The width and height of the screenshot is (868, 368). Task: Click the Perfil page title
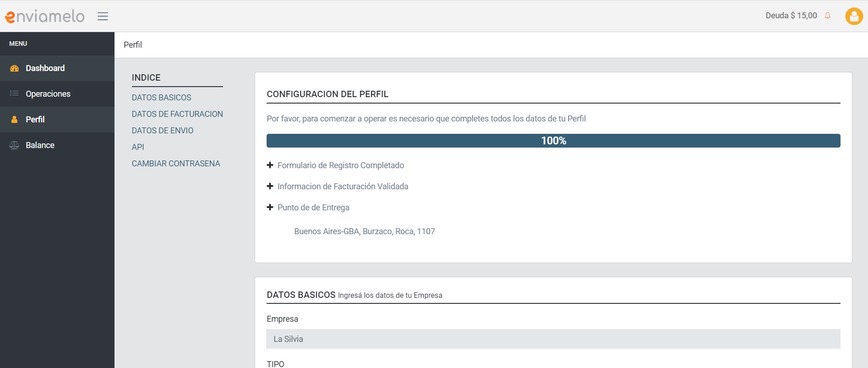tap(133, 45)
